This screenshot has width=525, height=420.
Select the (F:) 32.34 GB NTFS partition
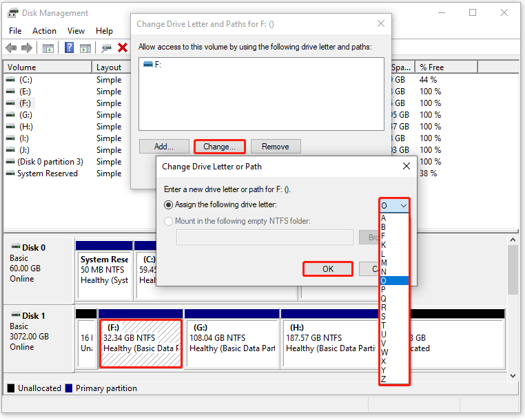pyautogui.click(x=141, y=344)
